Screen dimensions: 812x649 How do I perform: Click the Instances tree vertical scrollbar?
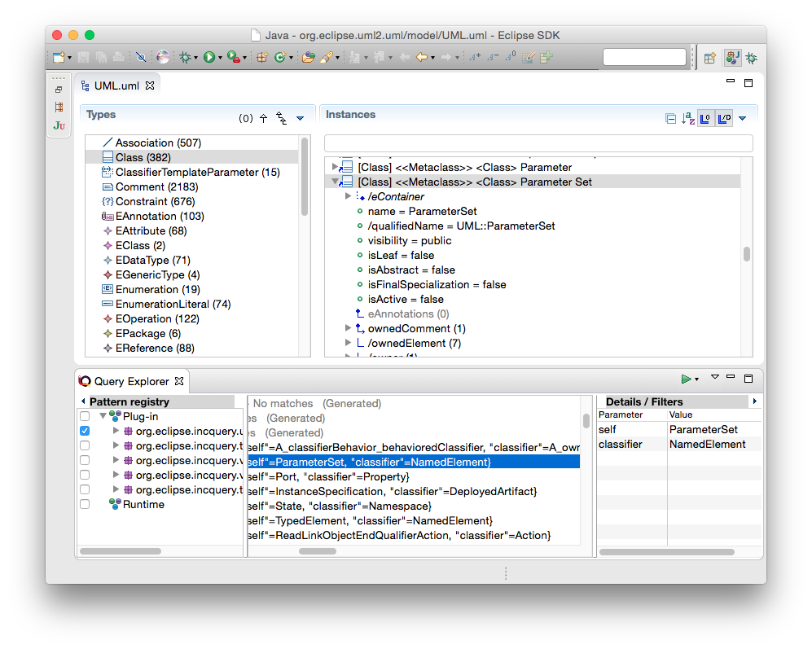747,254
